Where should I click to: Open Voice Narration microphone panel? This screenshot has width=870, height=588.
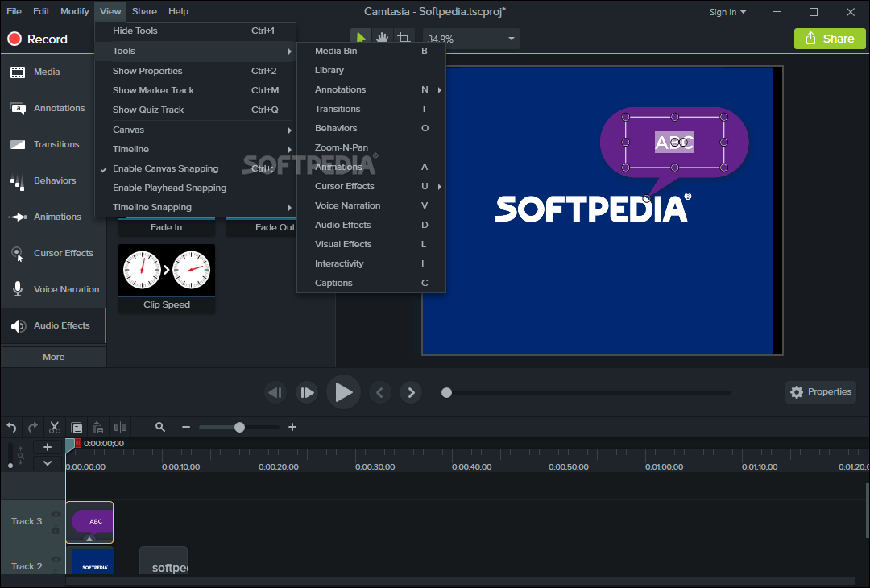pos(53,289)
